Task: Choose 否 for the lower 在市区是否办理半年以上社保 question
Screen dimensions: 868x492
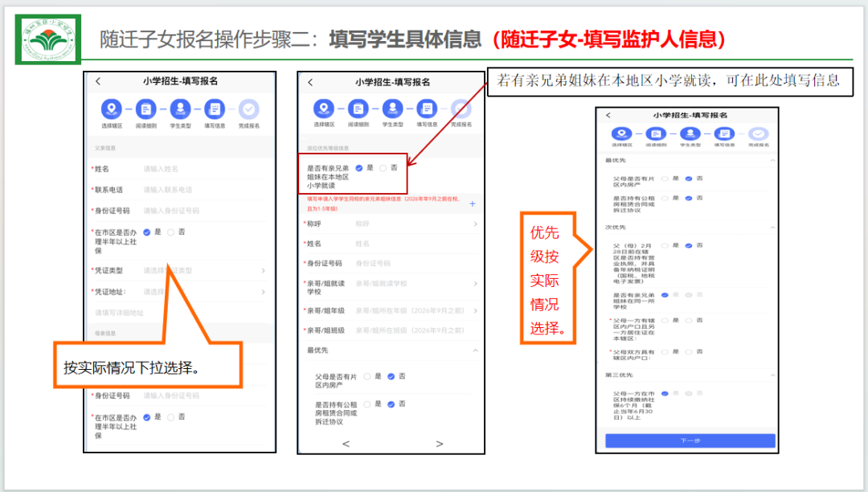Action: [170, 417]
